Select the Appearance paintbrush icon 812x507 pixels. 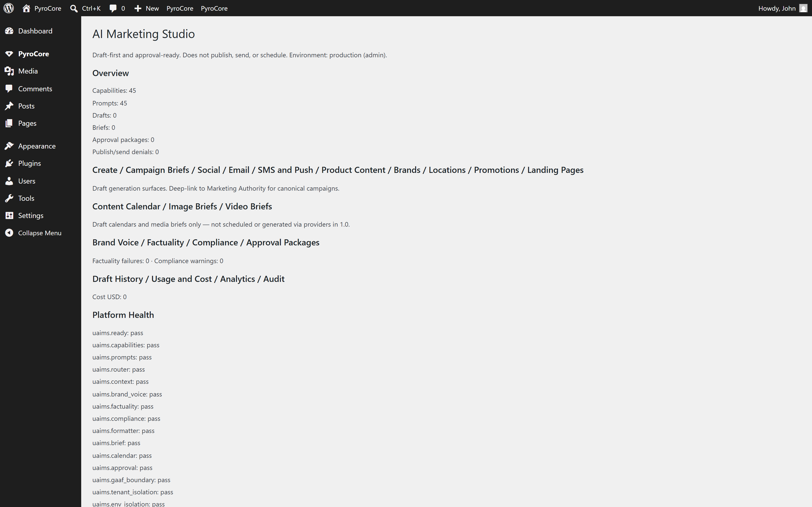[9, 146]
